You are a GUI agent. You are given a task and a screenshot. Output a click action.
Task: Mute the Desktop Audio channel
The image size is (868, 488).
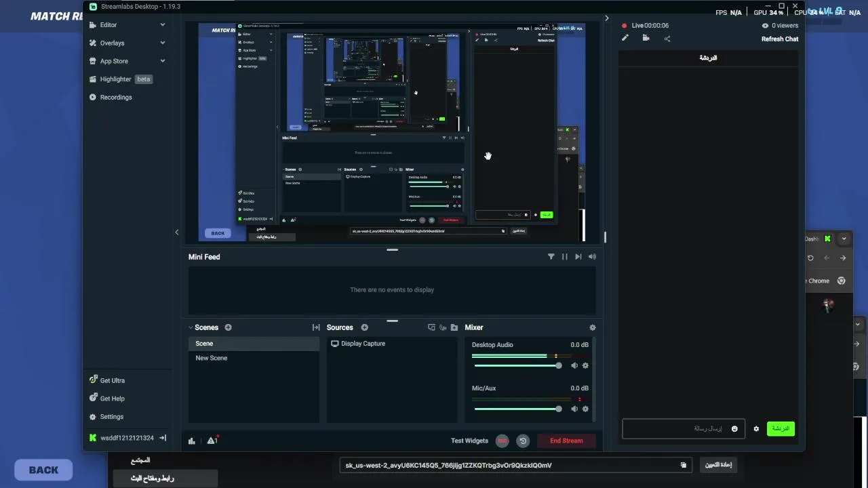[x=574, y=365]
